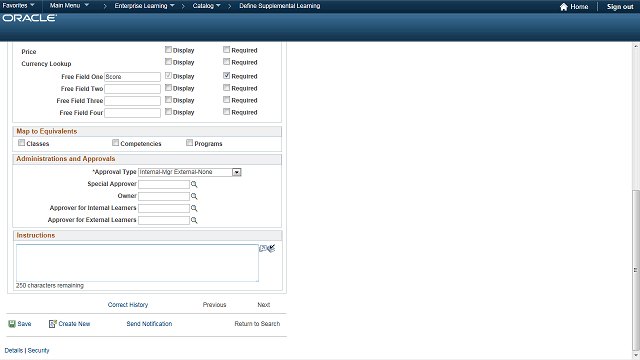Expand the Main Menu dropdown
The height and width of the screenshot is (360, 640).
69,6
